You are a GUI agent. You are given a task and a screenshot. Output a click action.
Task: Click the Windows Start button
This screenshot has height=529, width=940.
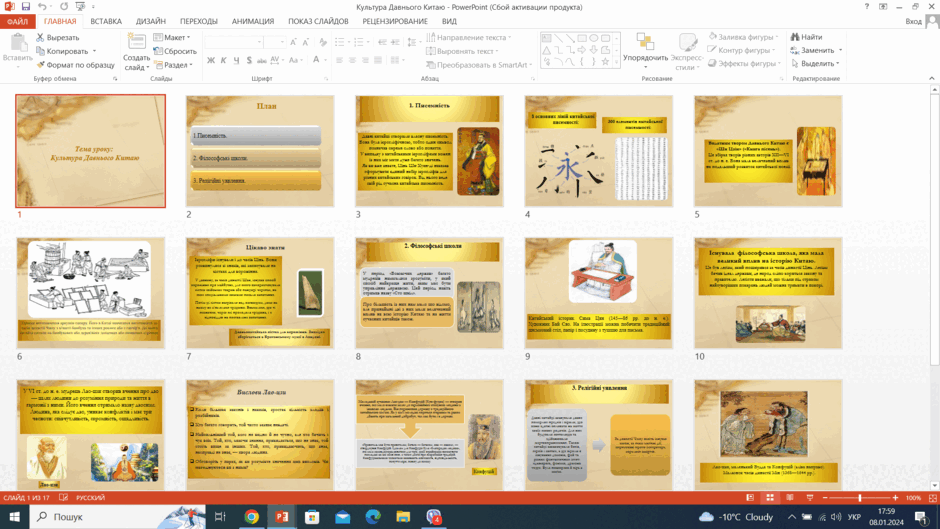[x=14, y=516]
